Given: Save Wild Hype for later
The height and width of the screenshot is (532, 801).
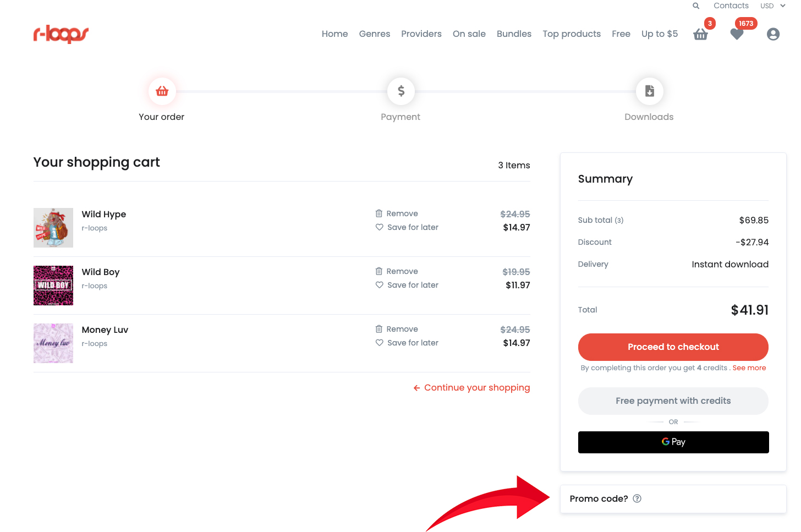Looking at the screenshot, I should [407, 227].
